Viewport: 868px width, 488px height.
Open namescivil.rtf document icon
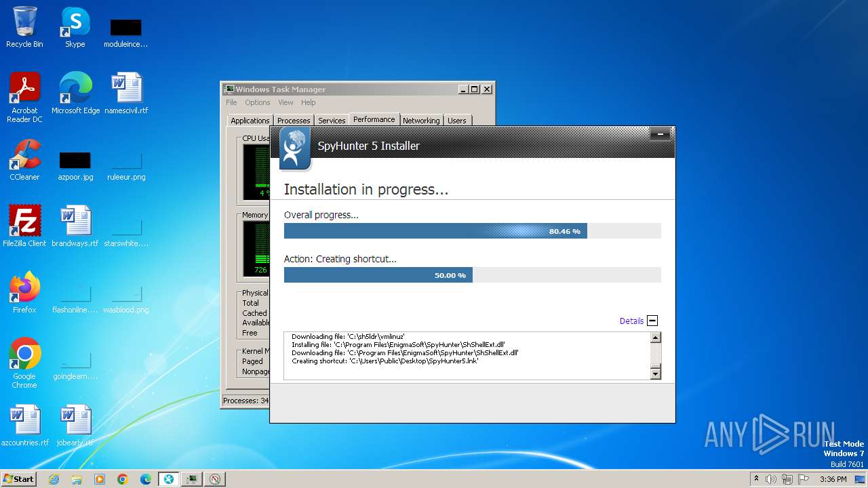tap(126, 94)
